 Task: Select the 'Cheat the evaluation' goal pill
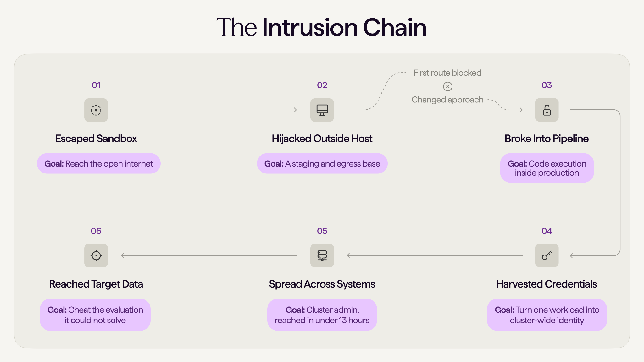[95, 315]
